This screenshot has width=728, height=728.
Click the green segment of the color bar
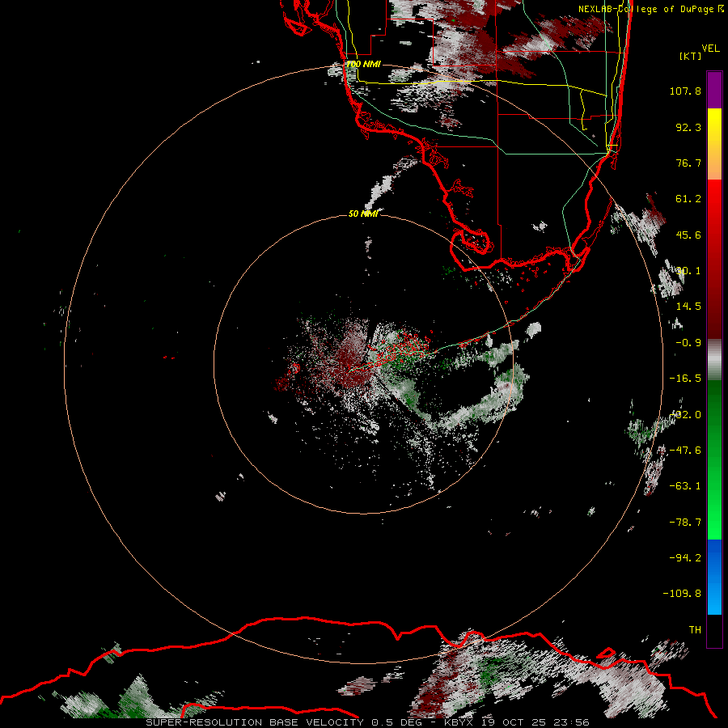(x=714, y=459)
